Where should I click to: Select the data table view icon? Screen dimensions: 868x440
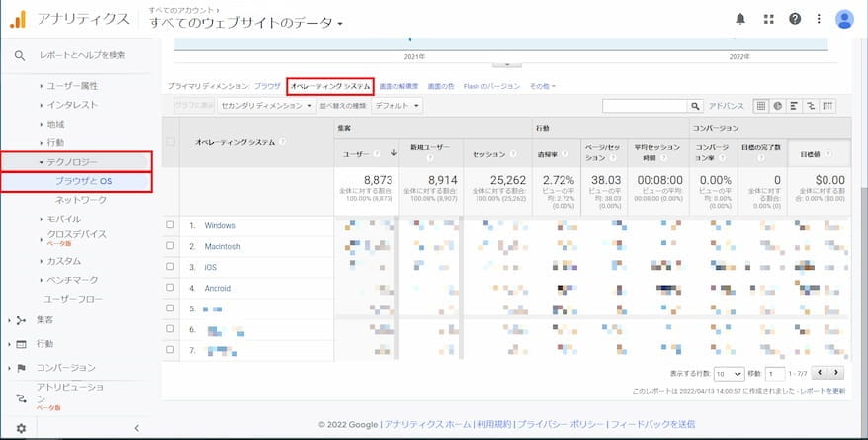tap(761, 105)
